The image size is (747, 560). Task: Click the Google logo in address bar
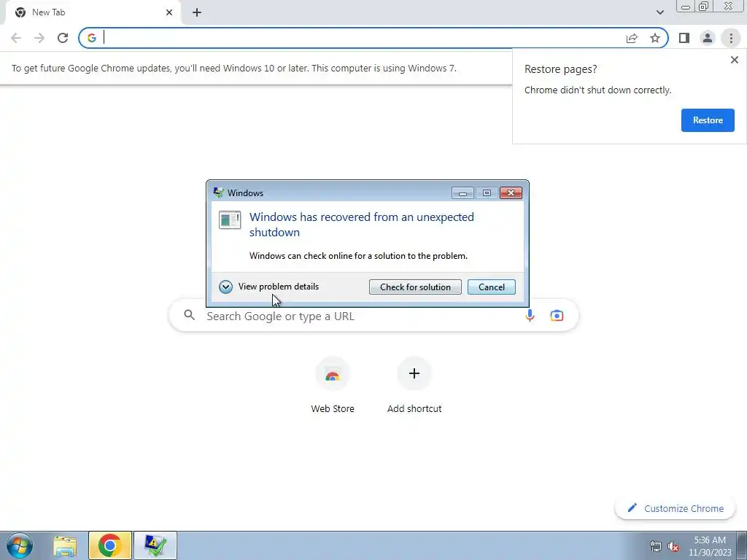[x=91, y=38]
